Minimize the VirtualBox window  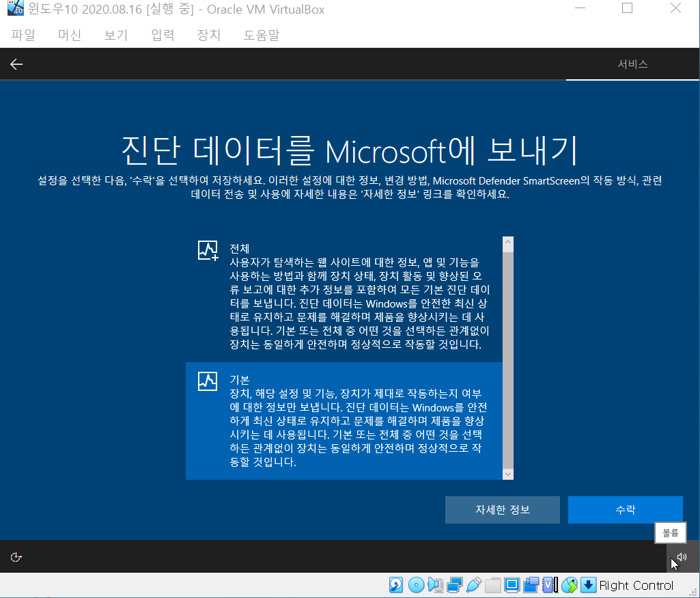(x=580, y=8)
